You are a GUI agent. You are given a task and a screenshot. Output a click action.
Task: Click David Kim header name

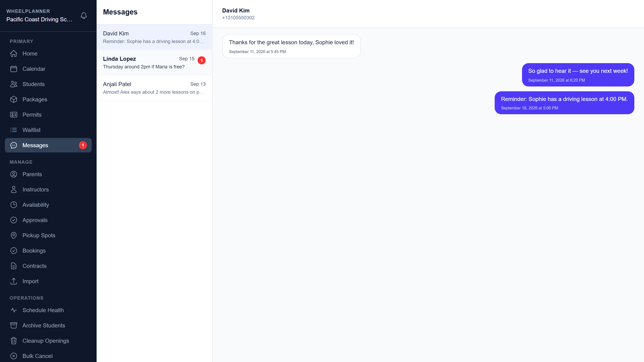click(x=236, y=10)
